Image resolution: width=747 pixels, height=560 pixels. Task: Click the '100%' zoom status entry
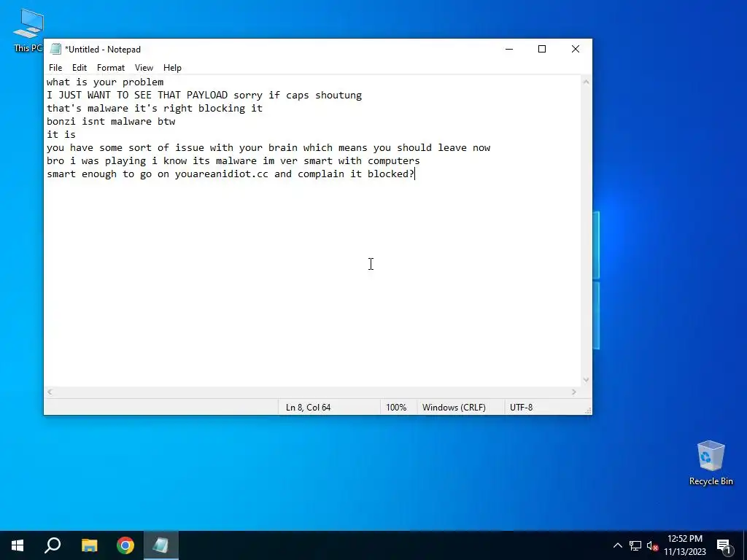[396, 408]
